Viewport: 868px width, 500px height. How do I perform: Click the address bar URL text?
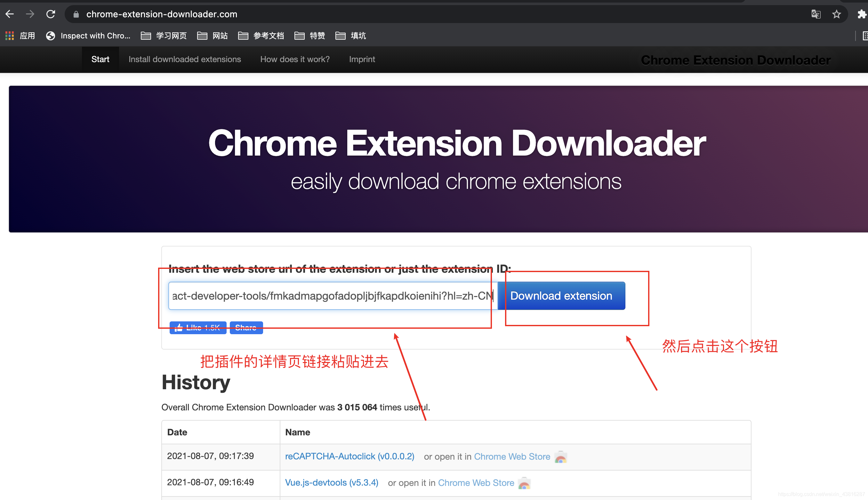click(162, 14)
